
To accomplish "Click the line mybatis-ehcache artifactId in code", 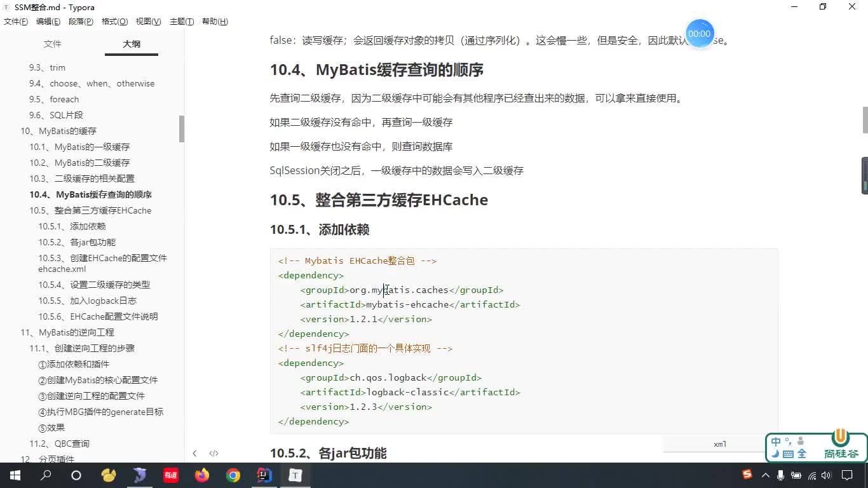I will pyautogui.click(x=410, y=304).
